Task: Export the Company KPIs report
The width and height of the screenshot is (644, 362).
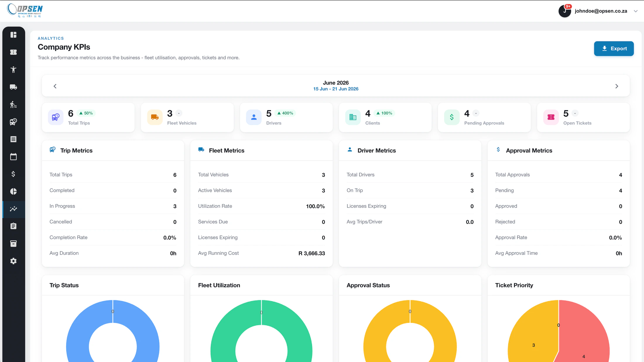Action: (614, 49)
